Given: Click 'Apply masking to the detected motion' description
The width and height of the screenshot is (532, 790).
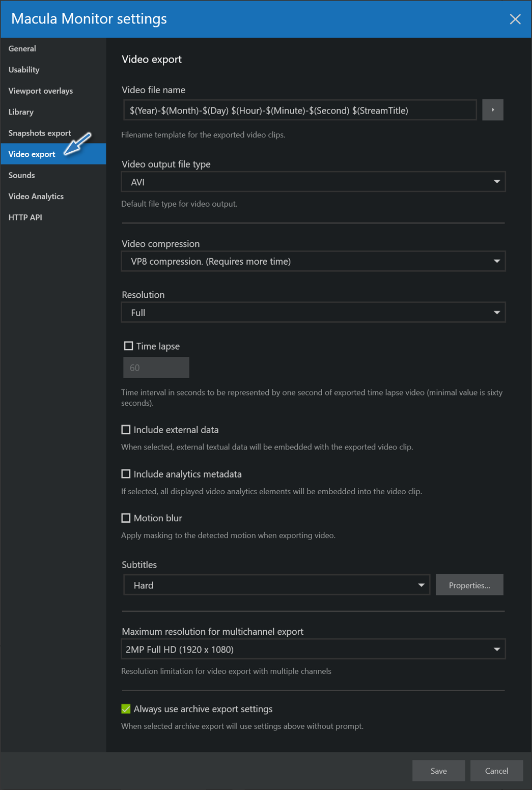Looking at the screenshot, I should point(228,535).
